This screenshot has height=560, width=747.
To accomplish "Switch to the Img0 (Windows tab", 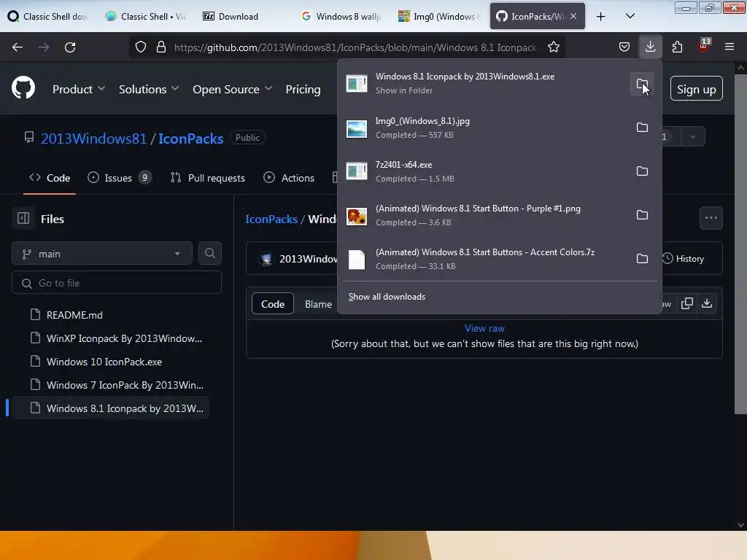I will pyautogui.click(x=439, y=17).
